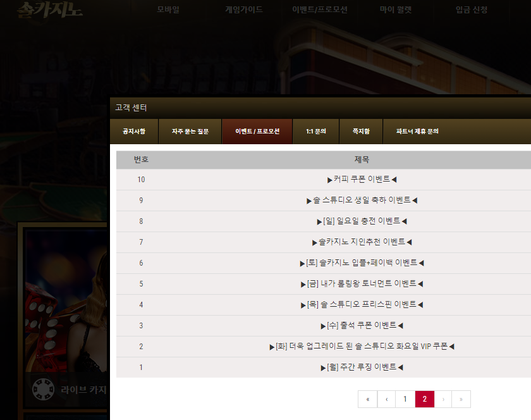Open the 솔카지노 지인추천 이벤트 post

tap(362, 242)
